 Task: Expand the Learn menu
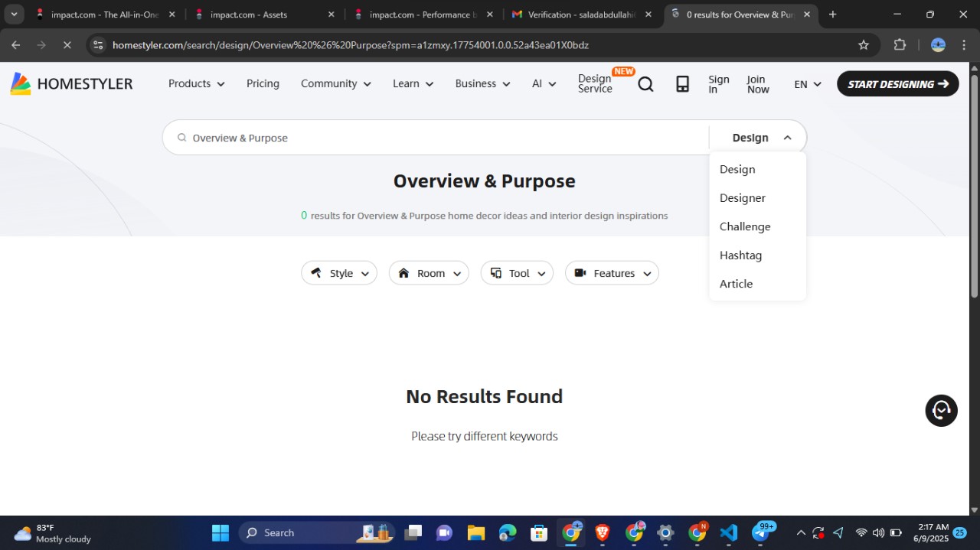(413, 83)
